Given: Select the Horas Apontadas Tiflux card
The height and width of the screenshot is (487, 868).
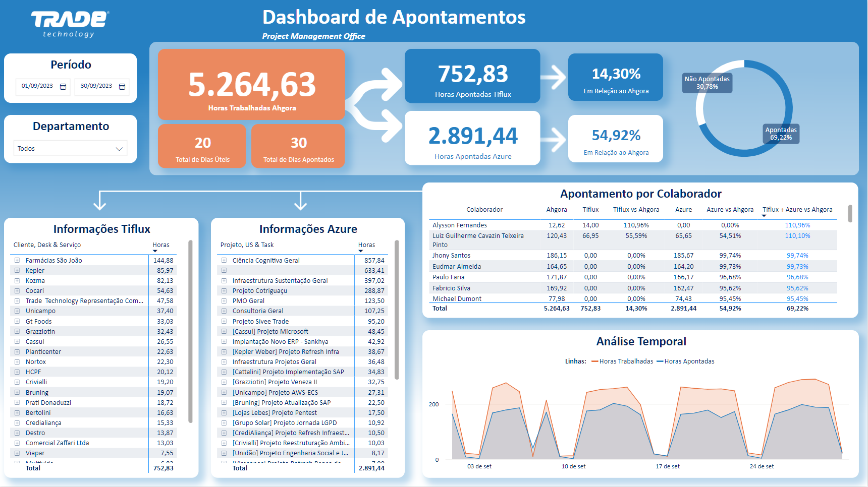Looking at the screenshot, I should [473, 76].
